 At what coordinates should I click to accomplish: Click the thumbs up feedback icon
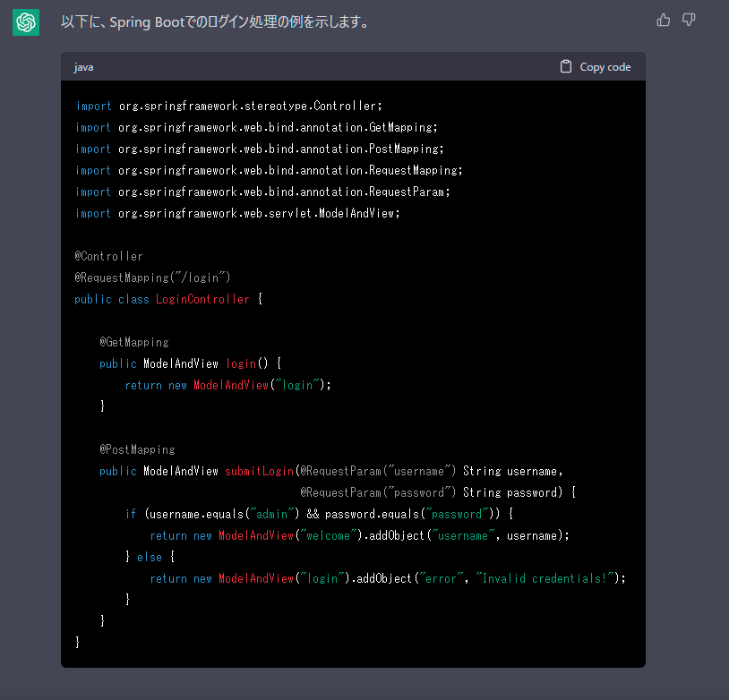(x=663, y=20)
